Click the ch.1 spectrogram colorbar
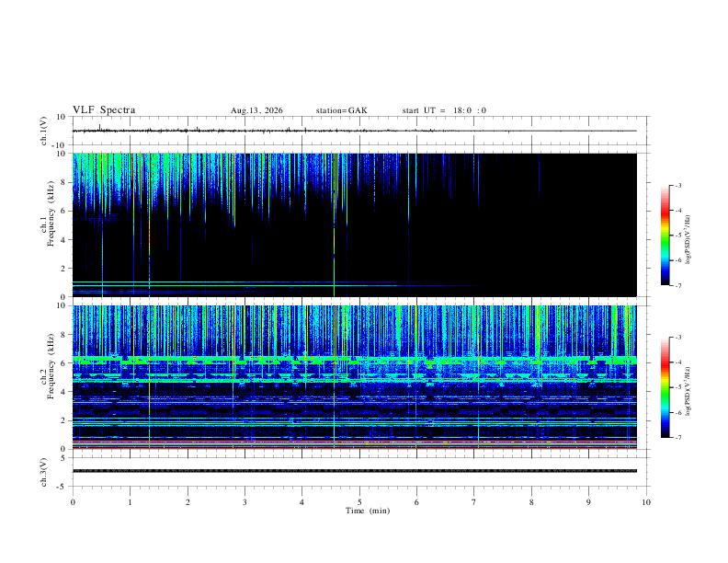 point(665,236)
